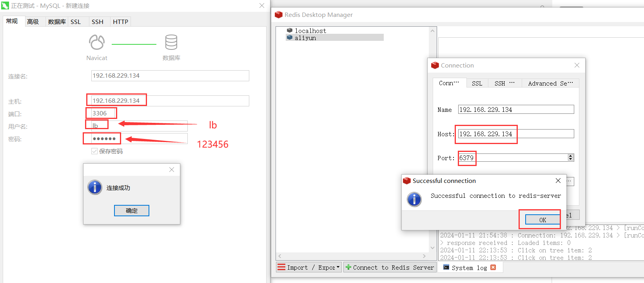Screen dimensions: 644x283
Task: Close the 连接成功 message dialog
Action: tap(172, 170)
